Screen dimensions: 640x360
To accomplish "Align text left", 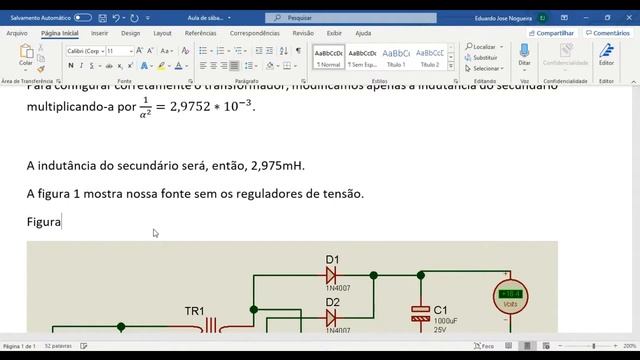I will click(x=203, y=66).
